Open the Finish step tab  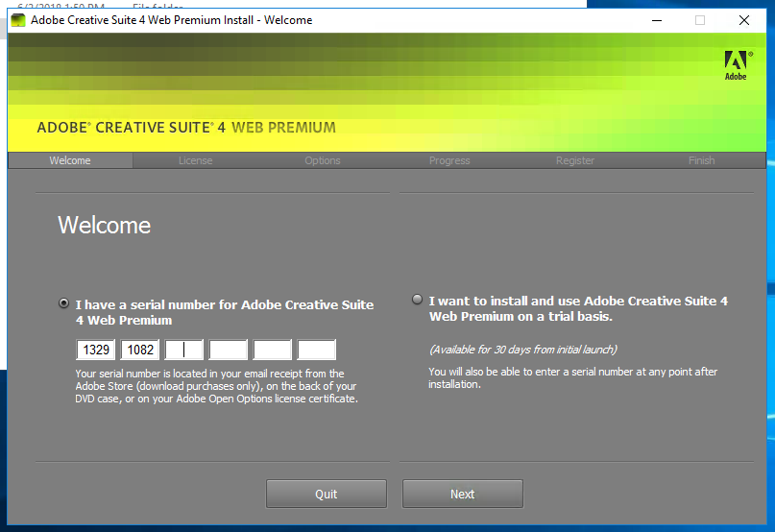click(701, 160)
